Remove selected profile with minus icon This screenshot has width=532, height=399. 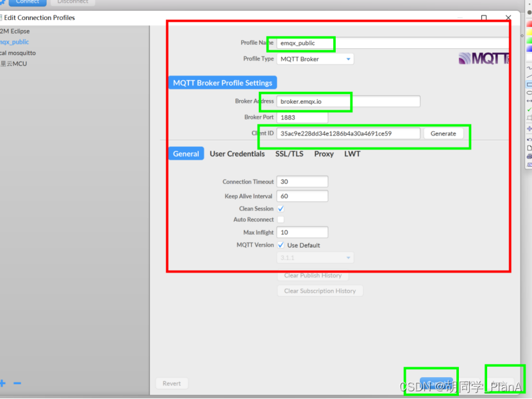[17, 384]
